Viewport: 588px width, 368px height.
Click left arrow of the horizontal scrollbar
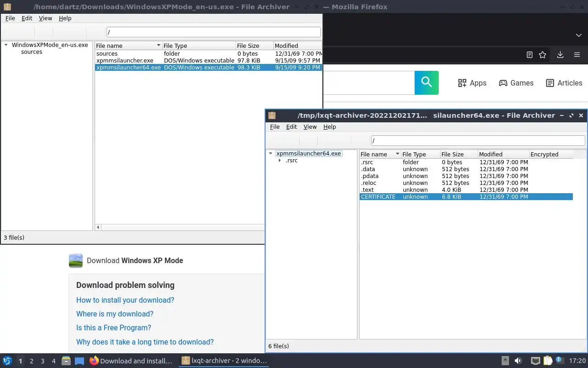pos(98,227)
